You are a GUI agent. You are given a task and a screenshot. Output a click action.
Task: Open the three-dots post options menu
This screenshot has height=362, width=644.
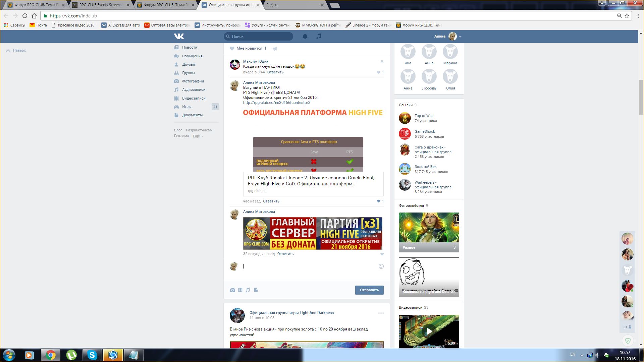coord(381,313)
